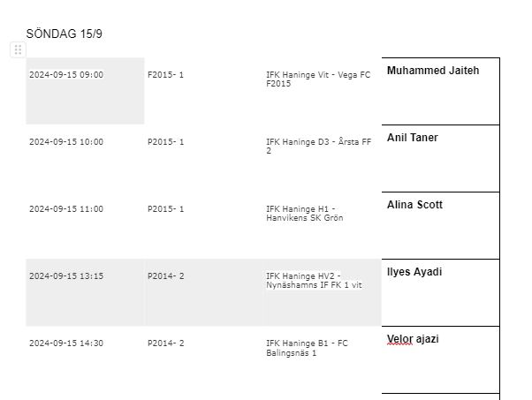Click the F2015- 1 class cell
Image resolution: width=532 pixels, height=400 pixels.
pos(166,75)
